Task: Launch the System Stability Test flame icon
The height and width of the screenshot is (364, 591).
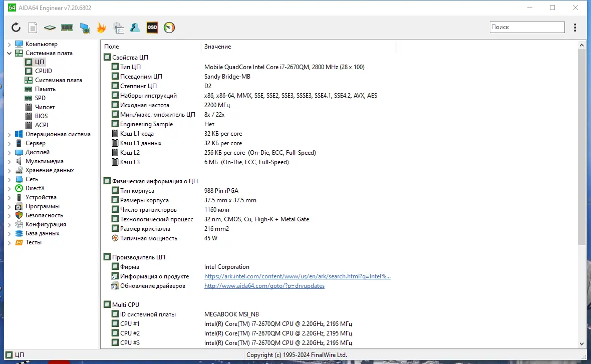Action: tap(101, 27)
